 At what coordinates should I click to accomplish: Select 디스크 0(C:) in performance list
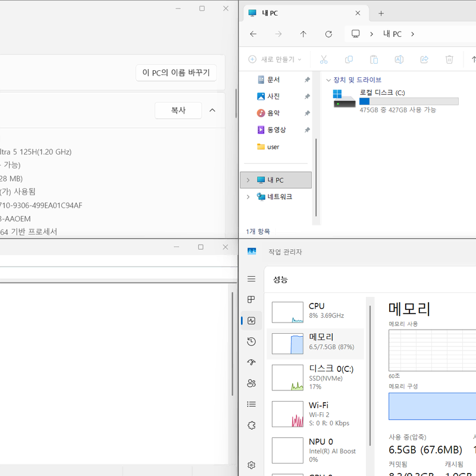pos(315,377)
